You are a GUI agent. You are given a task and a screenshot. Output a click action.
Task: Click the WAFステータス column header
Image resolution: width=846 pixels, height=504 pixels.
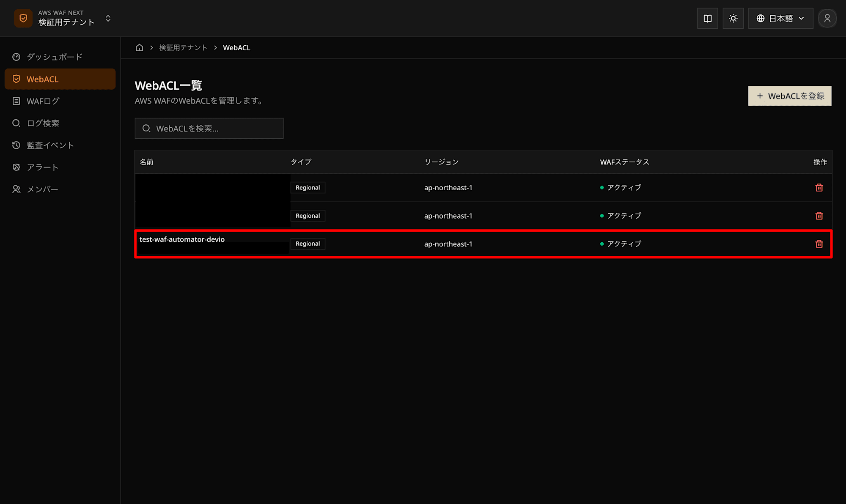pos(624,162)
